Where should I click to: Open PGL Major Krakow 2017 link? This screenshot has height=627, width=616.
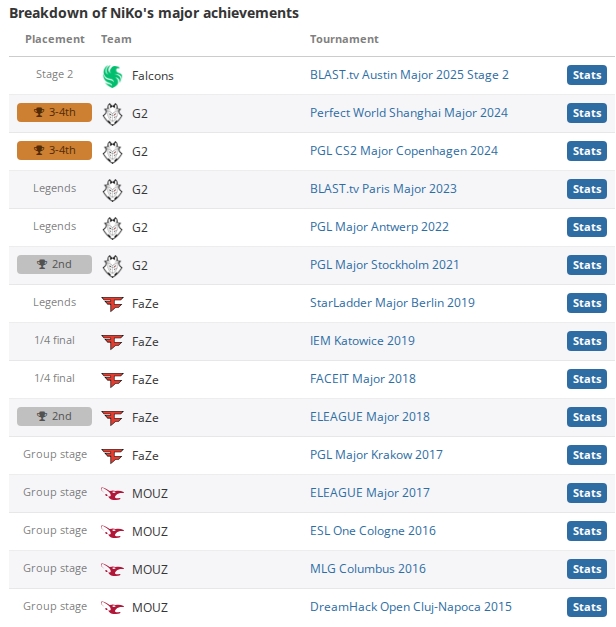click(x=376, y=455)
